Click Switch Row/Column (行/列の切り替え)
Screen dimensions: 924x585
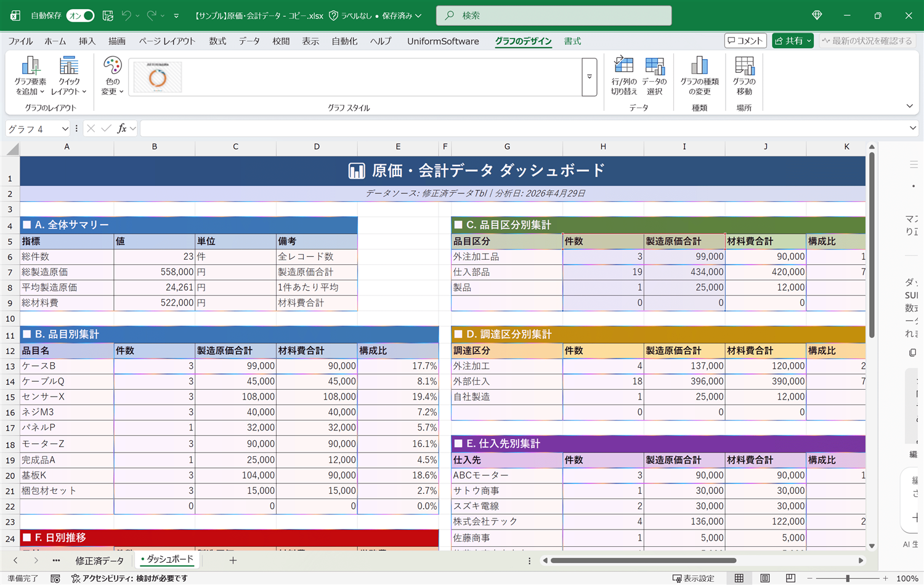(x=624, y=76)
